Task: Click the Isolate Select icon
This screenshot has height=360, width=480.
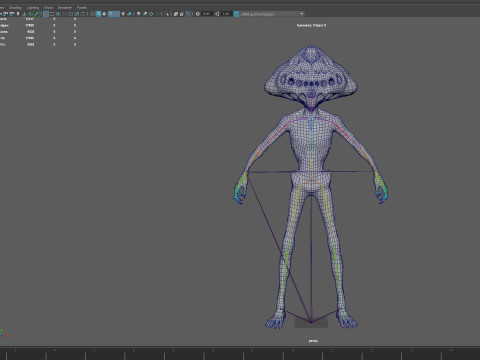Action: point(167,14)
